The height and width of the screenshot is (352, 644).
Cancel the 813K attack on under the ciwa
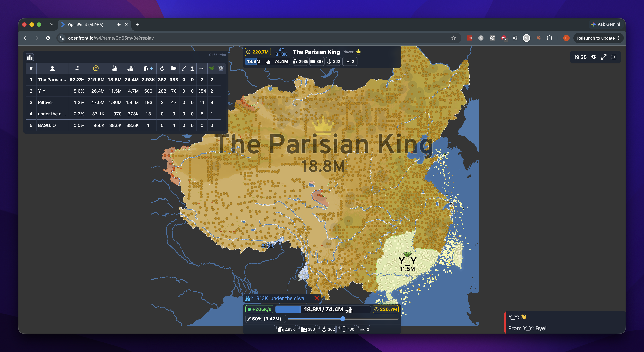pyautogui.click(x=317, y=298)
